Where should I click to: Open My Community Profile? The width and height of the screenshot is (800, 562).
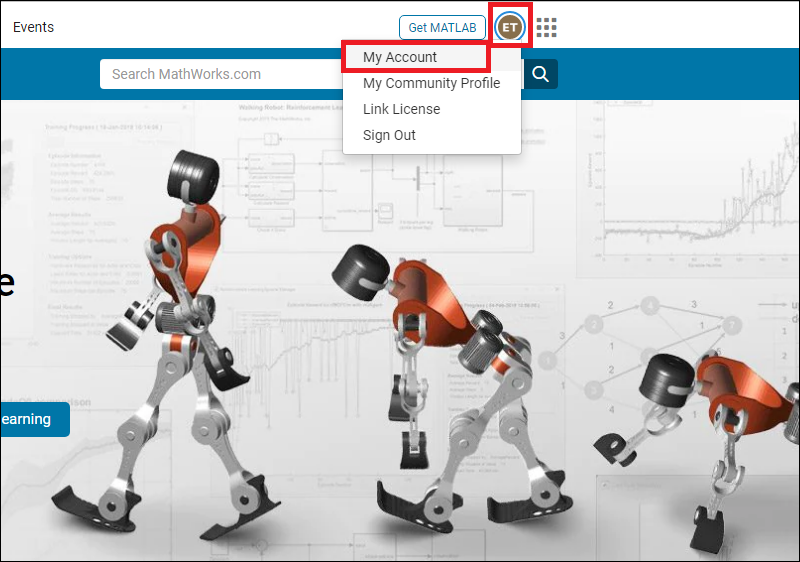[x=431, y=83]
